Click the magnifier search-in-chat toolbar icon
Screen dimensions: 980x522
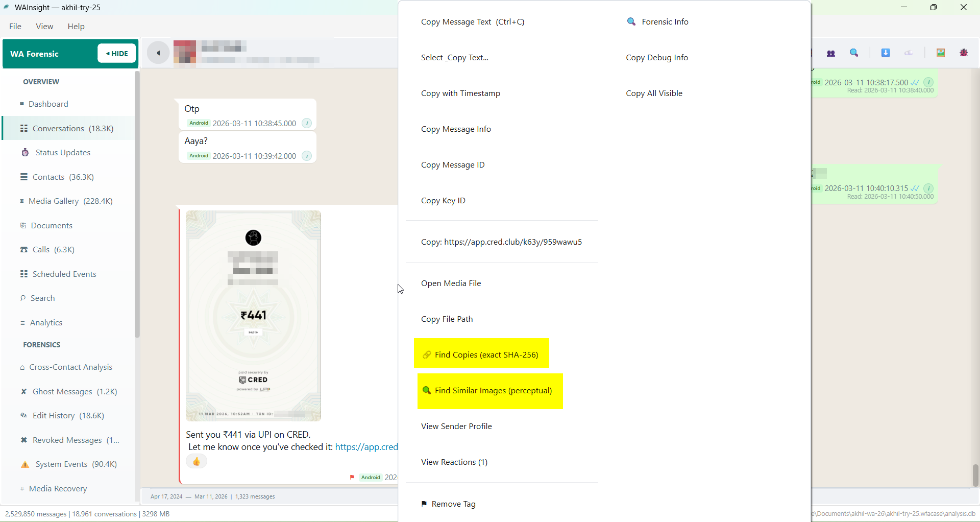tap(854, 53)
